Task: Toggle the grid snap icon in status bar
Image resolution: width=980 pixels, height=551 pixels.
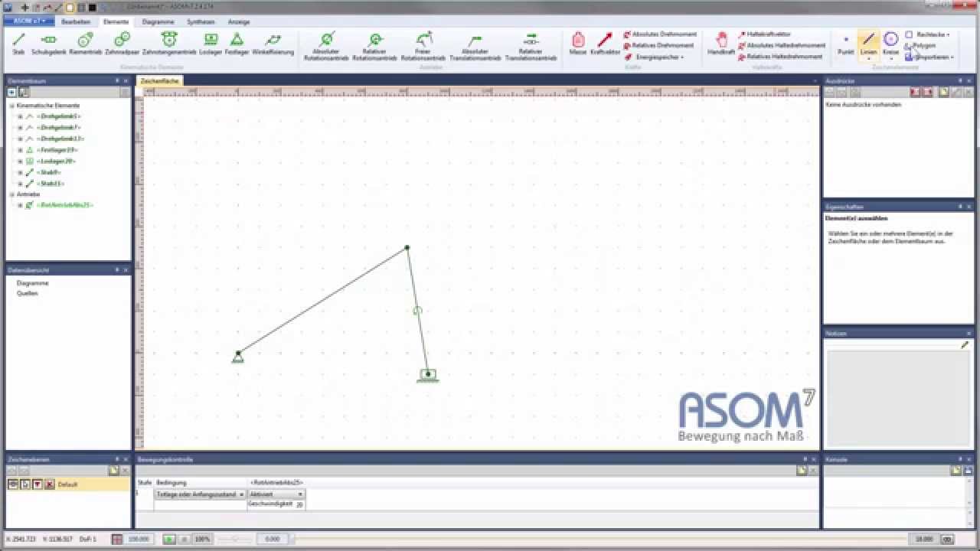Action: pyautogui.click(x=117, y=540)
